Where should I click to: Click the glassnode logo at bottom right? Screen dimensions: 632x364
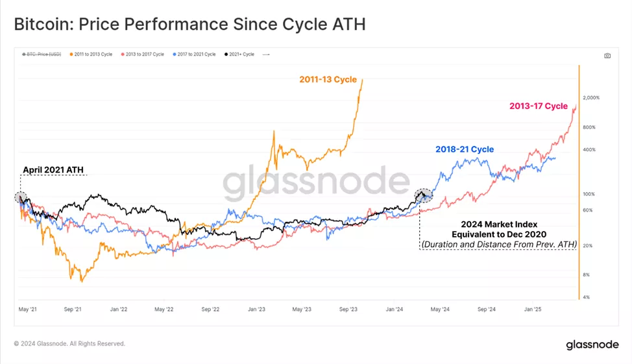point(592,345)
